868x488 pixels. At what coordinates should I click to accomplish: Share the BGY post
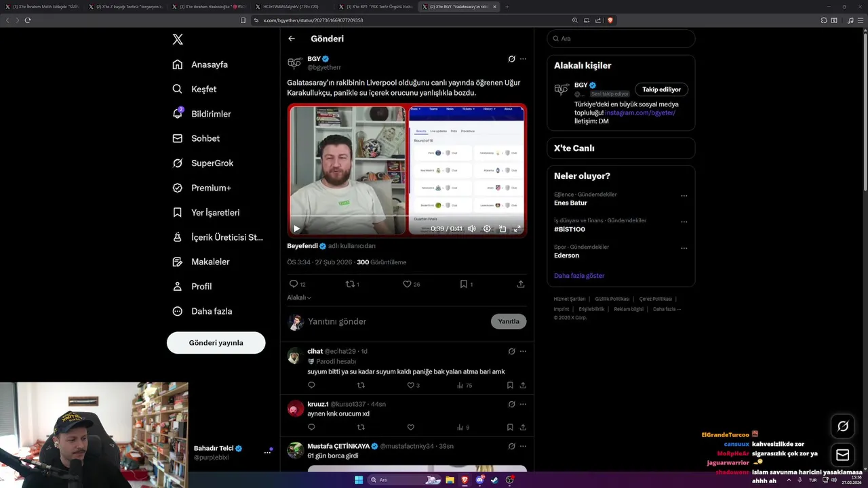coord(521,284)
